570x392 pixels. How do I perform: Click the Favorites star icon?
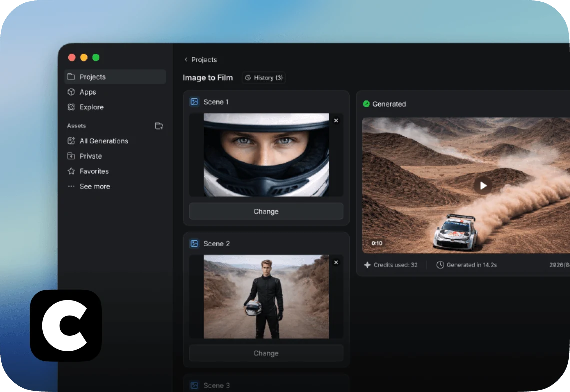click(71, 171)
